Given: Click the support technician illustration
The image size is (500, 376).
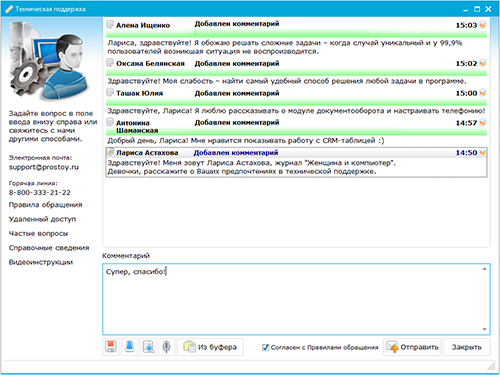Looking at the screenshot, I should 49,61.
